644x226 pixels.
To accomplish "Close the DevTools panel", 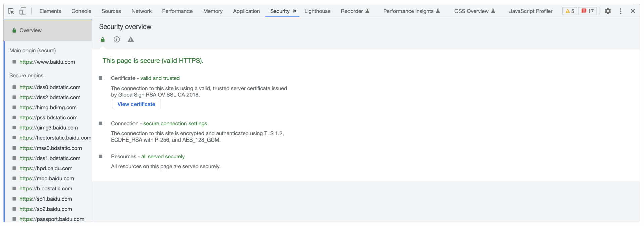I will [x=633, y=11].
